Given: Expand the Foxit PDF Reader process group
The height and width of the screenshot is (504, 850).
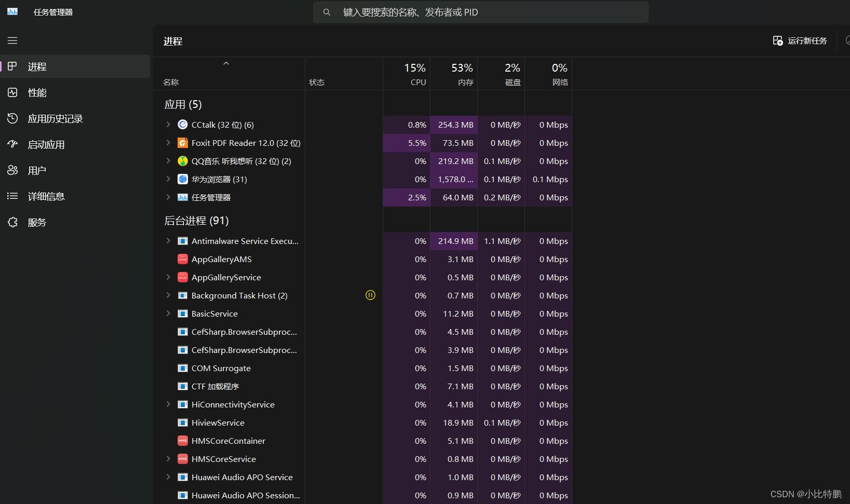Looking at the screenshot, I should point(168,143).
